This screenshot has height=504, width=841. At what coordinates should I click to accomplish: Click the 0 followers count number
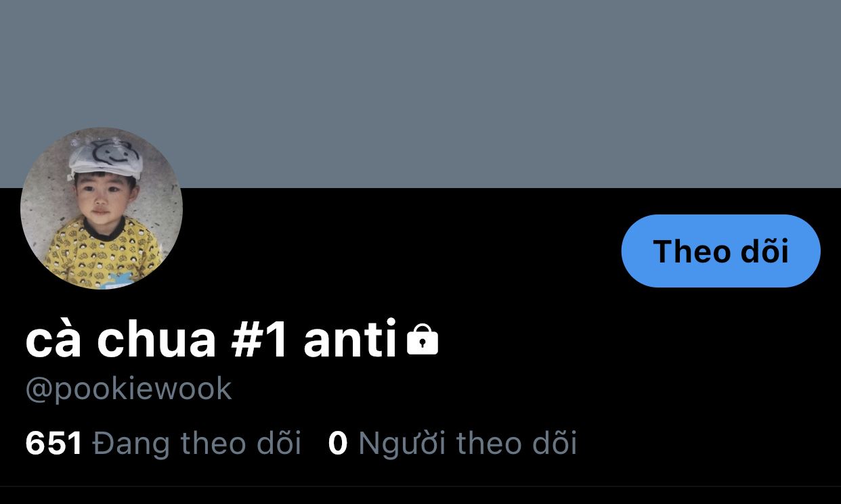click(338, 444)
